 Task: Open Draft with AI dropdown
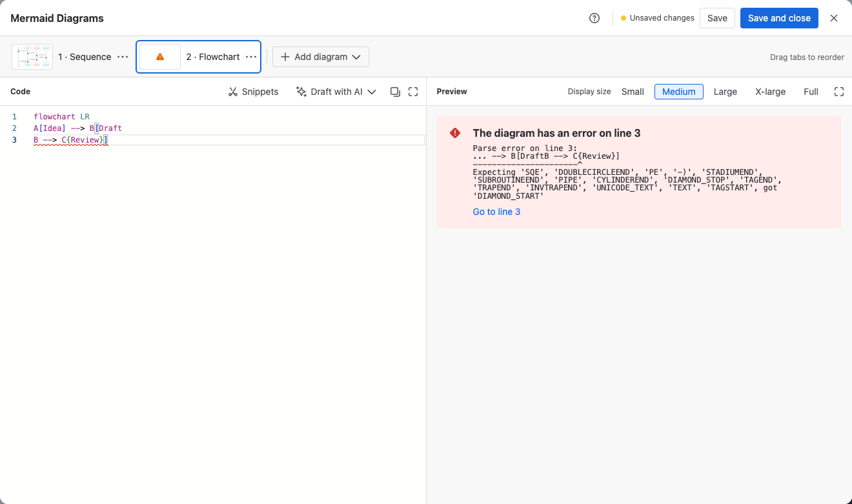pos(336,92)
